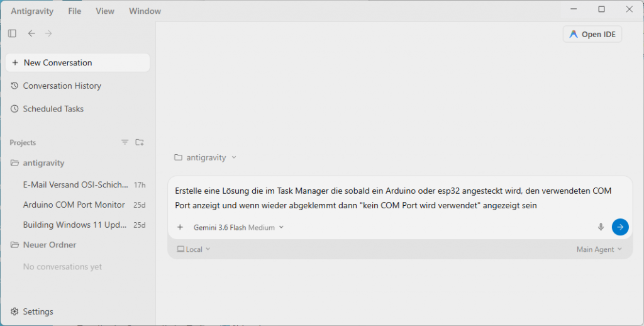Viewport: 644px width, 326px height.
Task: Click the microphone voice input icon
Action: point(601,227)
